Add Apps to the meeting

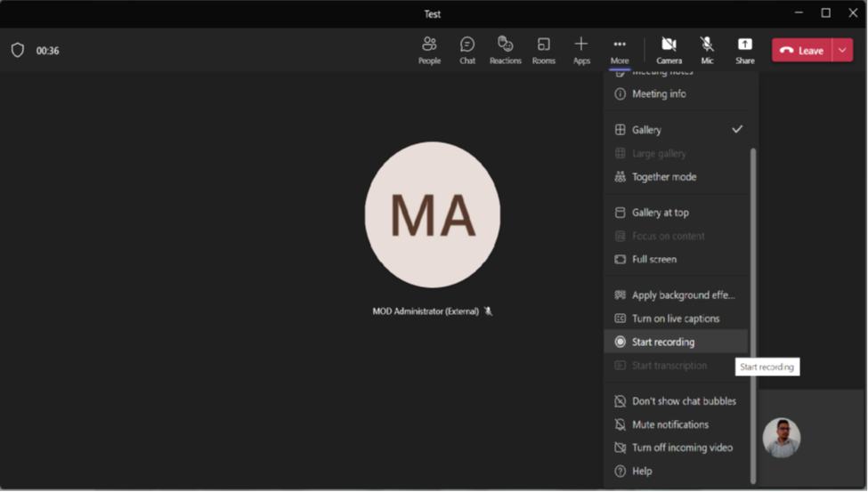(581, 51)
